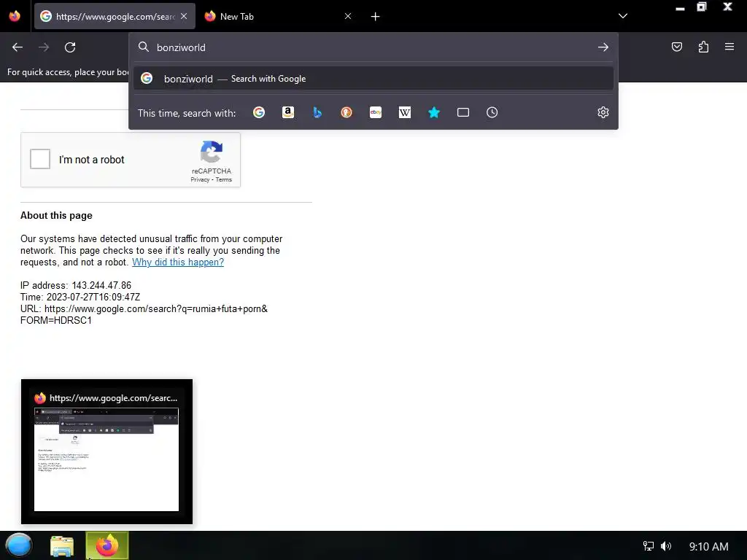
Task: Switch to the New Tab tab
Action: coord(279,16)
